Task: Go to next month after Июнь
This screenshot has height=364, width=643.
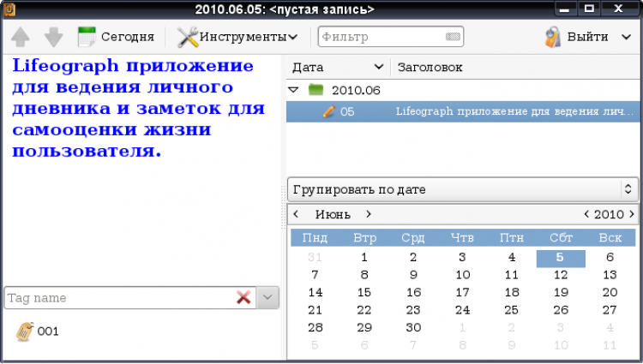Action: click(x=369, y=214)
